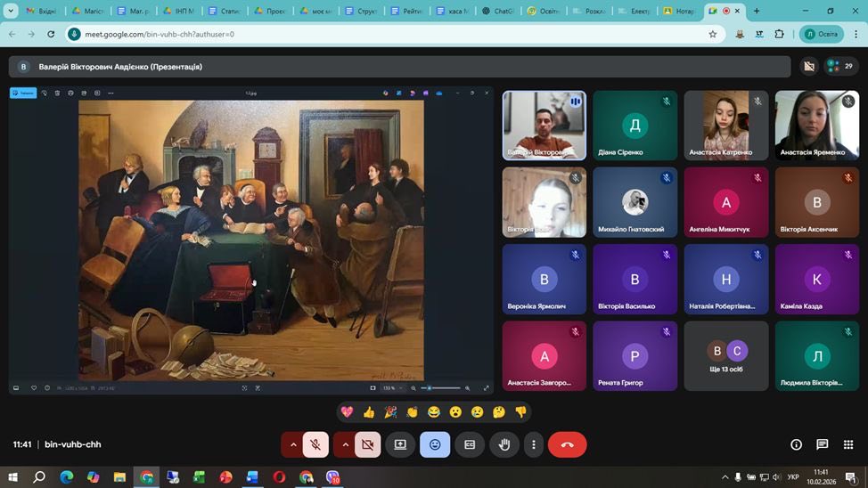
Task: Send the heart reaction
Action: [x=347, y=411]
